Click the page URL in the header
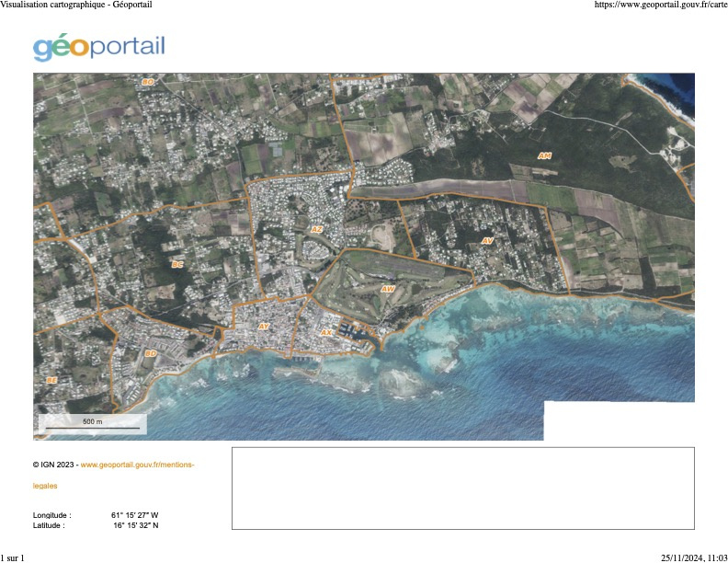This screenshot has width=728, height=563. click(661, 5)
